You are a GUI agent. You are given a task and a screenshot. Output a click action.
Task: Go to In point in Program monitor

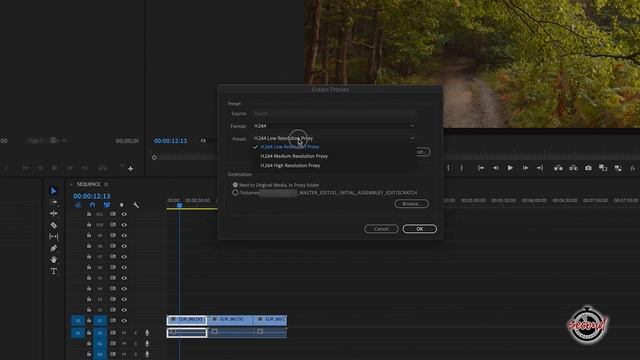(x=481, y=168)
